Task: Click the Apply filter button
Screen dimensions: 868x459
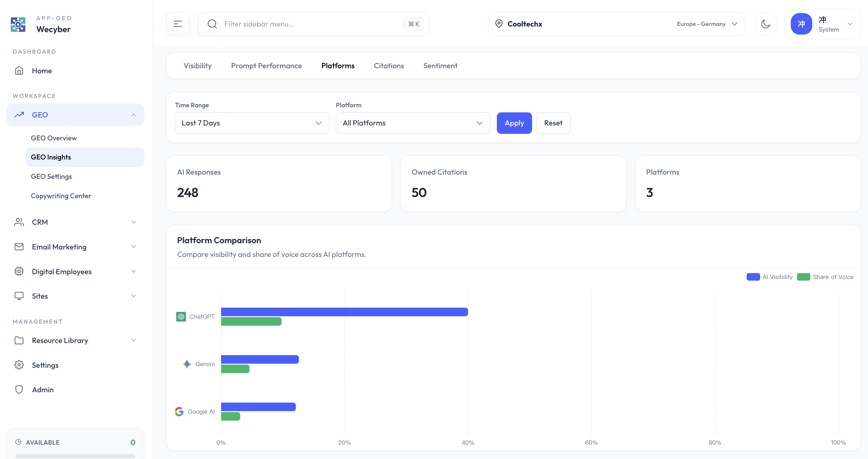Action: (514, 123)
